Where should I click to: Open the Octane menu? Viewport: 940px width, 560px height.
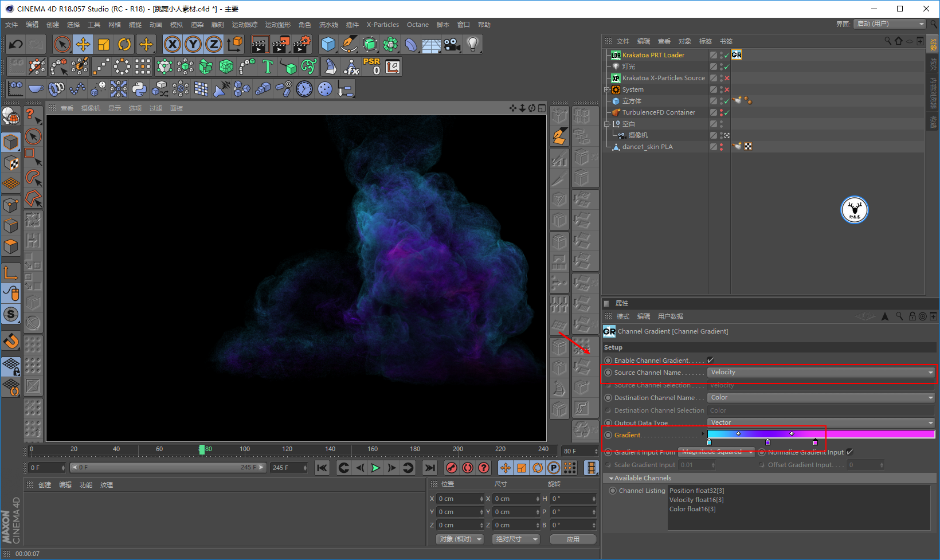click(x=418, y=25)
